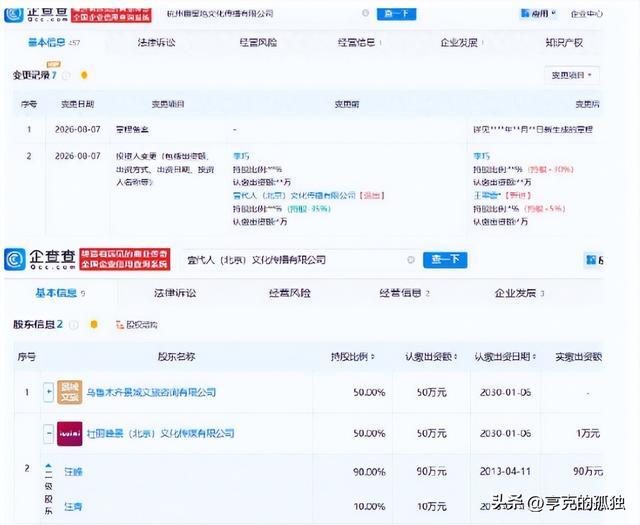Open the 变更项目 filter dropdown

coord(572,75)
